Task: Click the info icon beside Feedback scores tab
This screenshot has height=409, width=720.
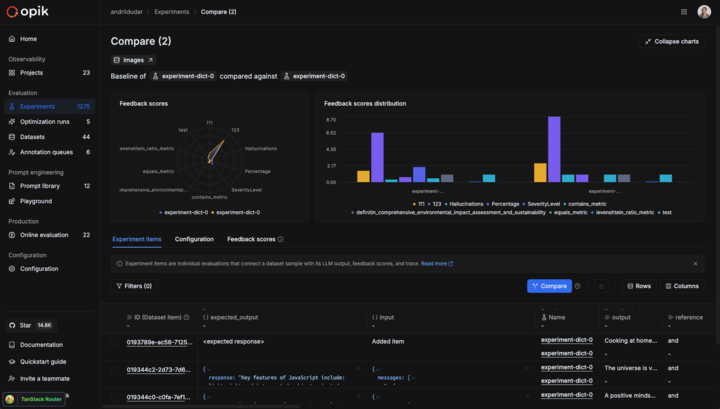Action: pos(280,240)
